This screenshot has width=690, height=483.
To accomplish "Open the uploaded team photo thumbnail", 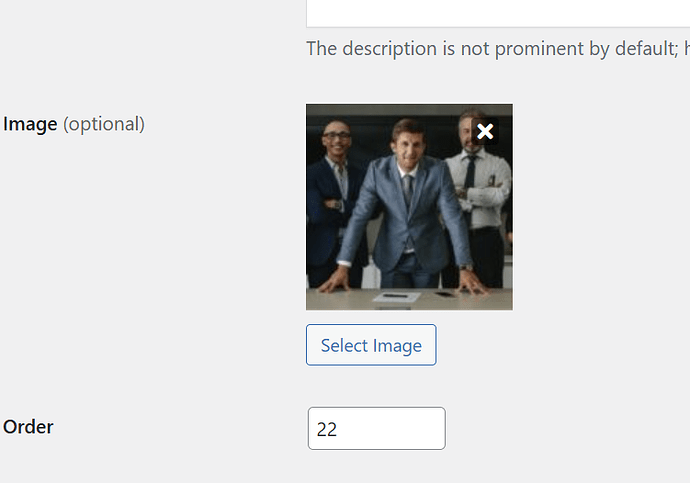I will tap(409, 207).
